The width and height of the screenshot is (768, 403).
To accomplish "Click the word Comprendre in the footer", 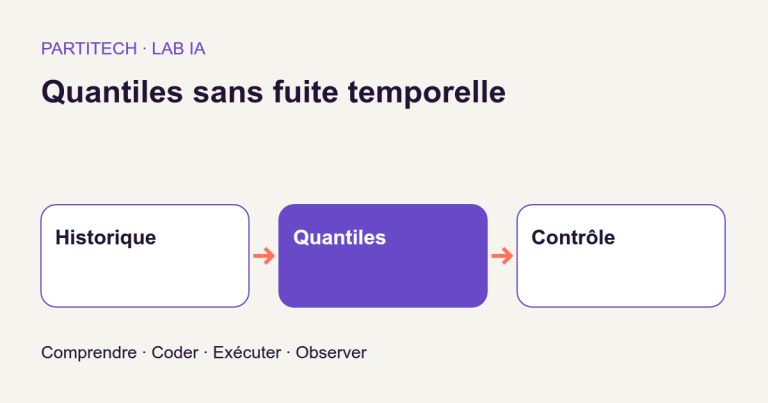I will click(x=89, y=353).
